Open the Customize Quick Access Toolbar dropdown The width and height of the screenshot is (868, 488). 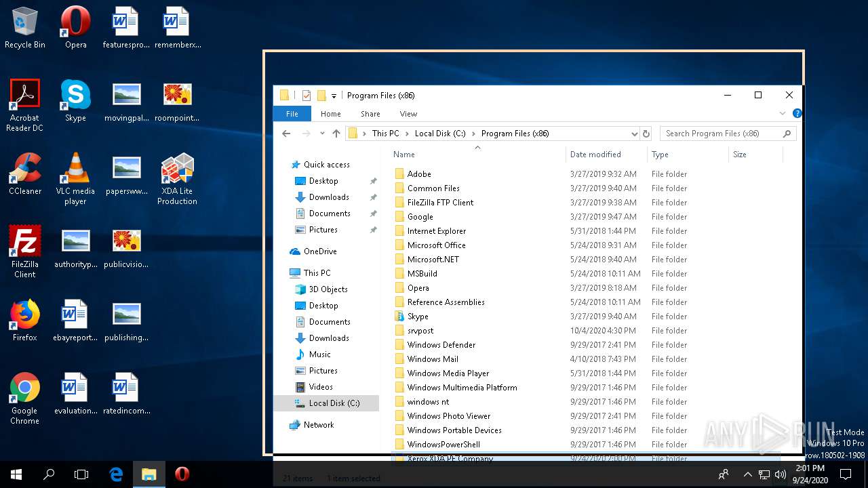334,96
